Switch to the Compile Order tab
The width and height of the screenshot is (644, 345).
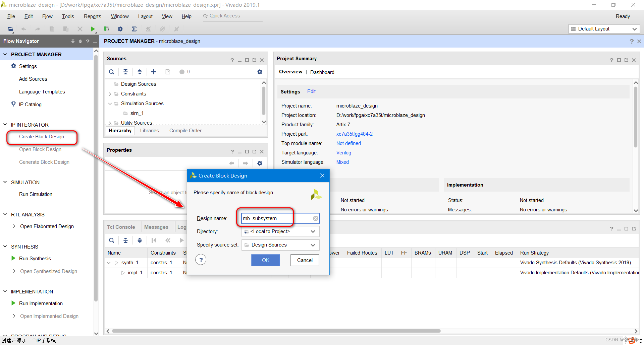(x=185, y=131)
